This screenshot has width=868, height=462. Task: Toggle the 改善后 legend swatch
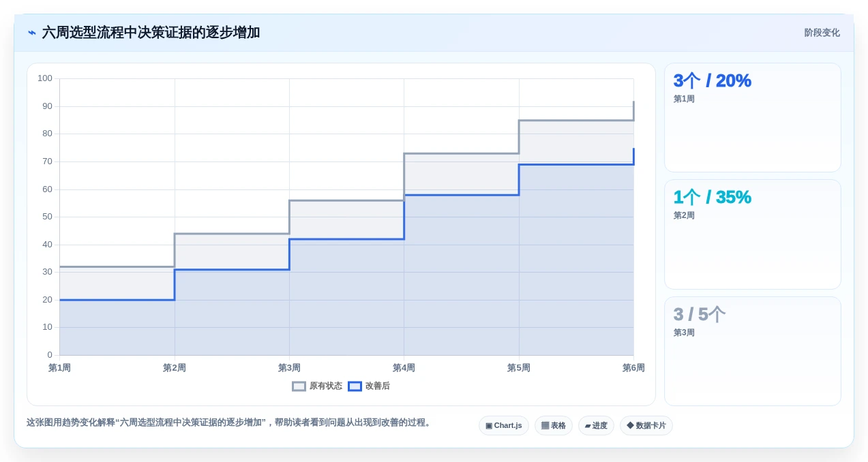[x=355, y=386]
